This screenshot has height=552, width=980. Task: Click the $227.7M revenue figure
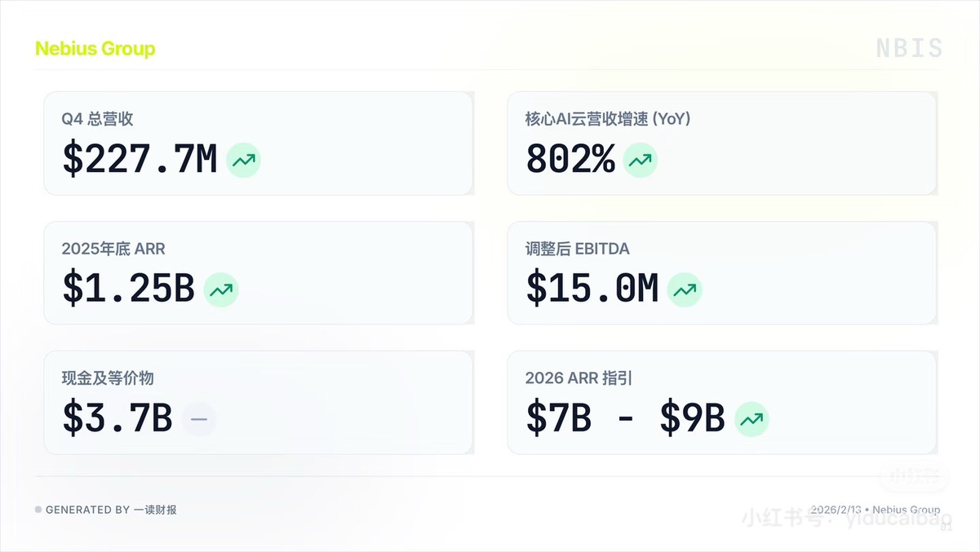click(140, 160)
